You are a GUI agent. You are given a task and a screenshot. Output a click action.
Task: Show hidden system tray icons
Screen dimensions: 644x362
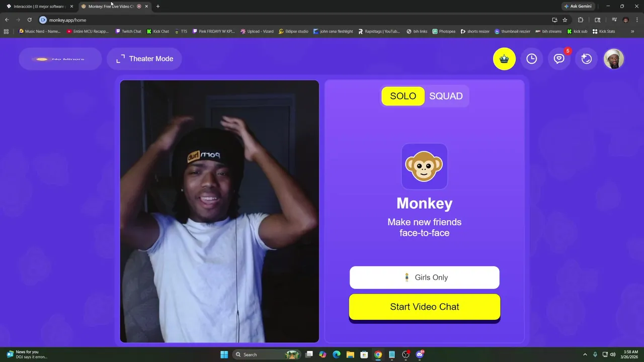[x=585, y=354]
